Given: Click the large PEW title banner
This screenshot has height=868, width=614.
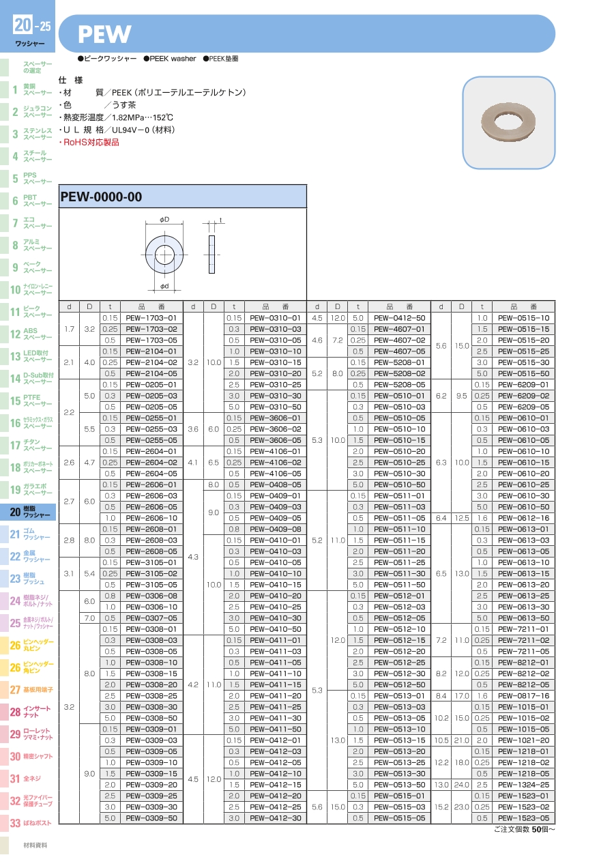Looking at the screenshot, I should pyautogui.click(x=307, y=33).
